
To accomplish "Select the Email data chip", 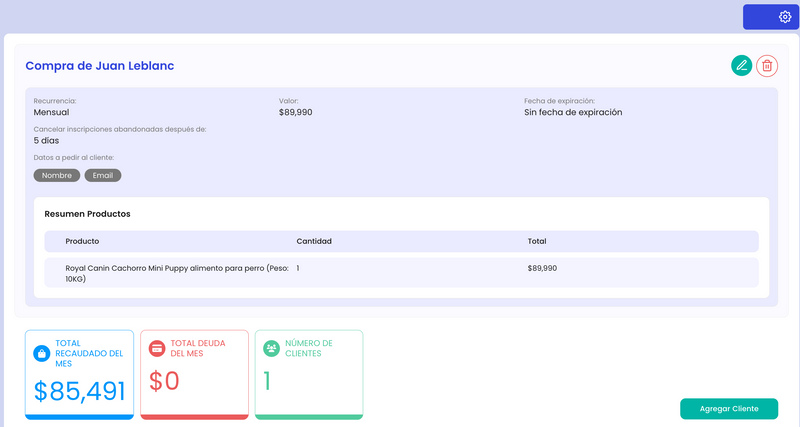I will (102, 176).
